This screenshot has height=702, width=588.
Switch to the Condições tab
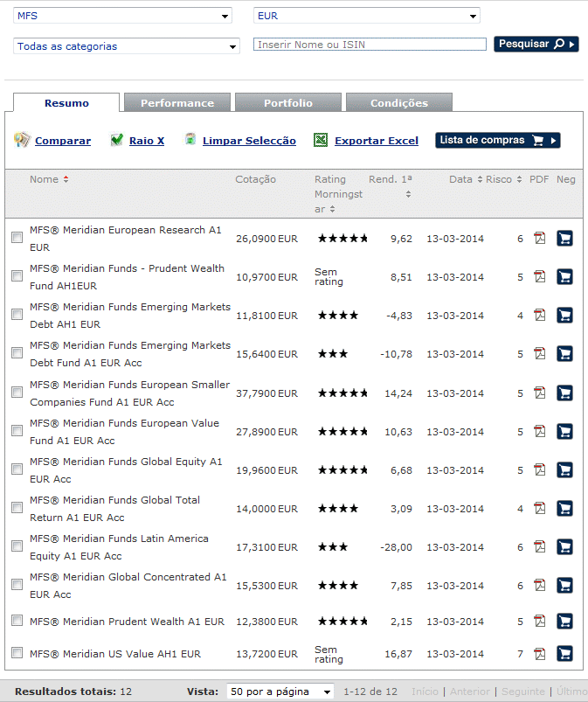point(399,102)
